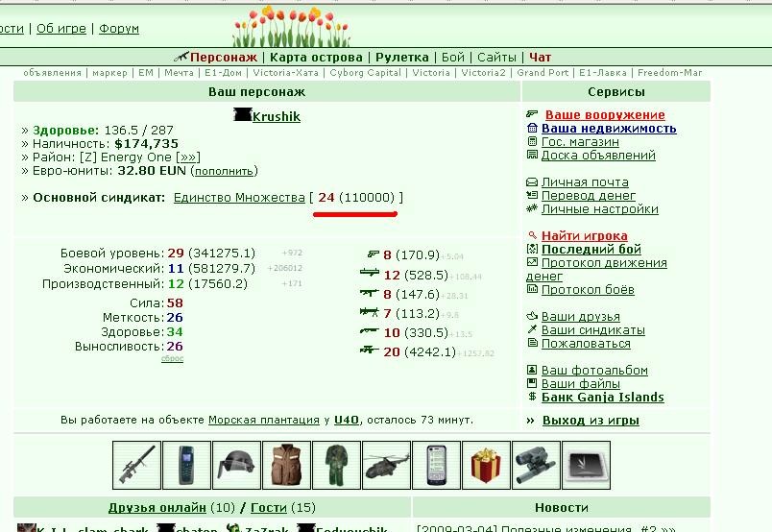Open the sniper rifle item thumbnail
This screenshot has height=532, width=772.
pyautogui.click(x=137, y=466)
